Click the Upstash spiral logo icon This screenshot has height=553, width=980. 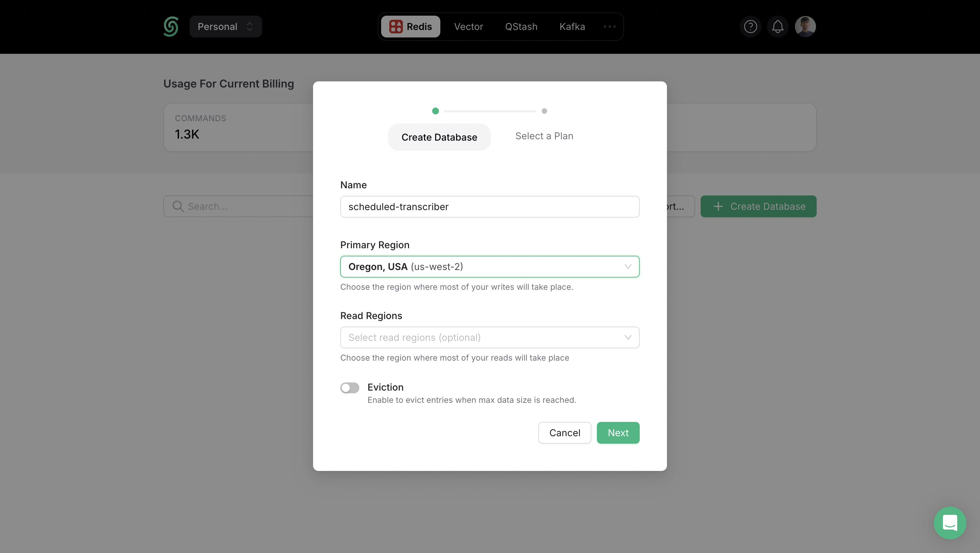tap(171, 26)
